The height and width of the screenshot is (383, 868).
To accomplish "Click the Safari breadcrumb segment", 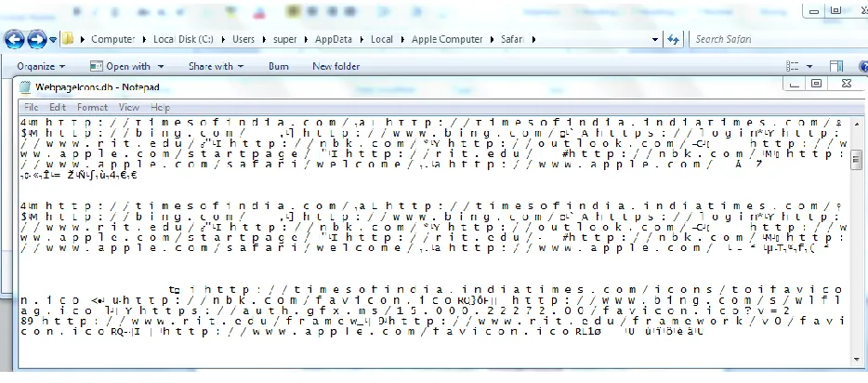I will click(x=512, y=39).
